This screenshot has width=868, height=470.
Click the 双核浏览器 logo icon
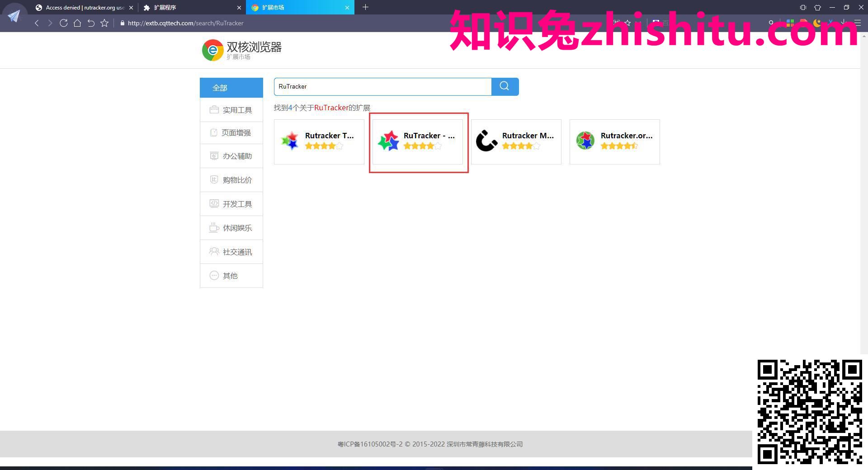coord(212,50)
